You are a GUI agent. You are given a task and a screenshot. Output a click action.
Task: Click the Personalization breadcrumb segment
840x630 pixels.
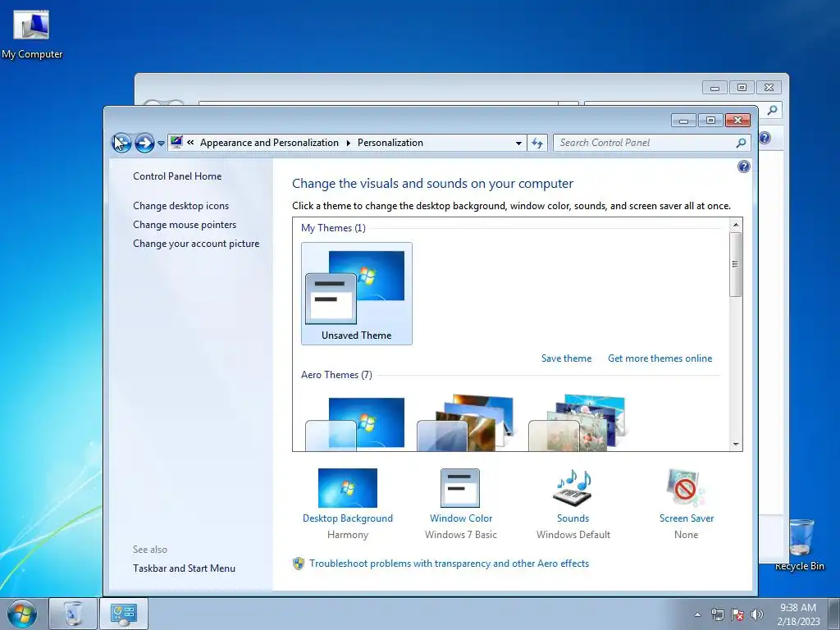(390, 143)
